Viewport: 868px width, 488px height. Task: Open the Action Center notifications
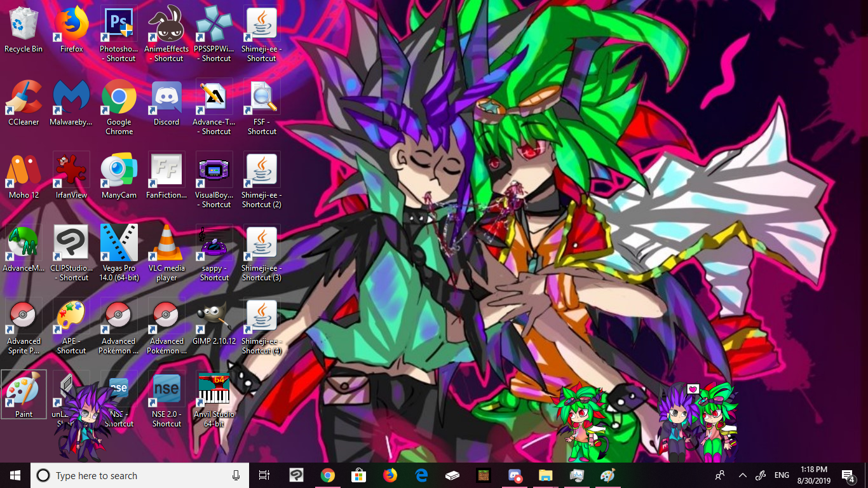click(x=848, y=475)
